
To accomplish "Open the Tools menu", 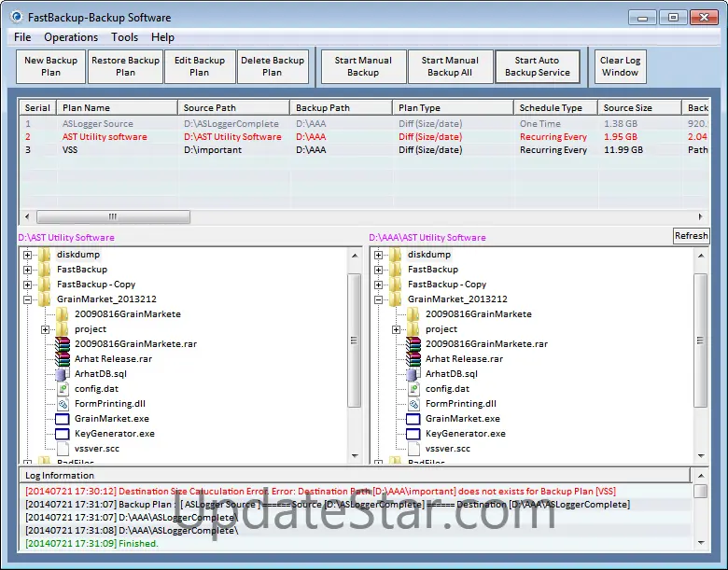I will pyautogui.click(x=124, y=37).
